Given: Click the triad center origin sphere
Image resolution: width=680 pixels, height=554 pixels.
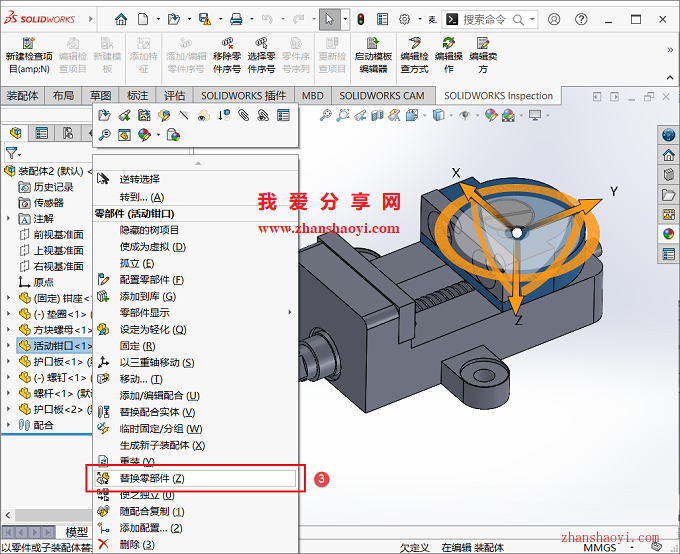Looking at the screenshot, I should point(517,233).
